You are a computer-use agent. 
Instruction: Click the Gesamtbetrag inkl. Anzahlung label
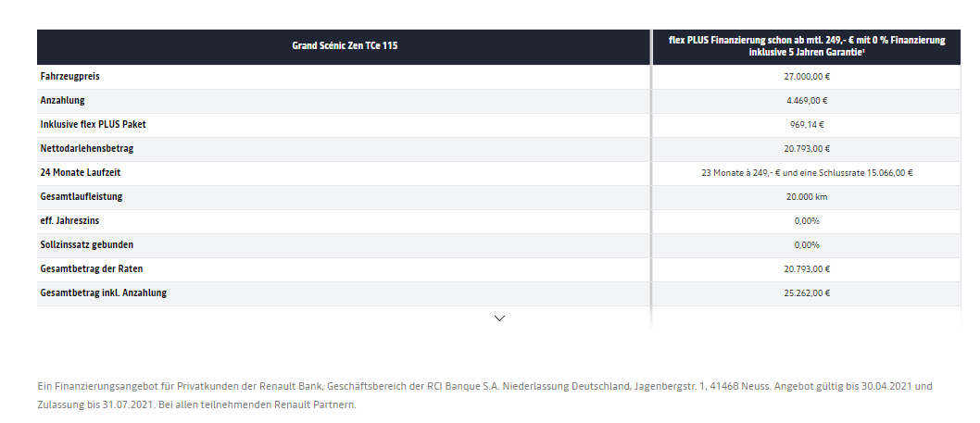103,292
